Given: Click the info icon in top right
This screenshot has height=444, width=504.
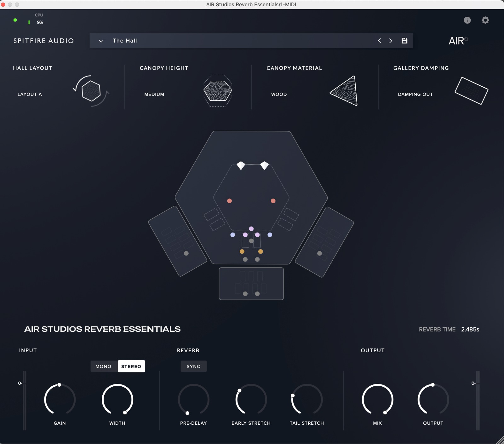Looking at the screenshot, I should coord(467,20).
